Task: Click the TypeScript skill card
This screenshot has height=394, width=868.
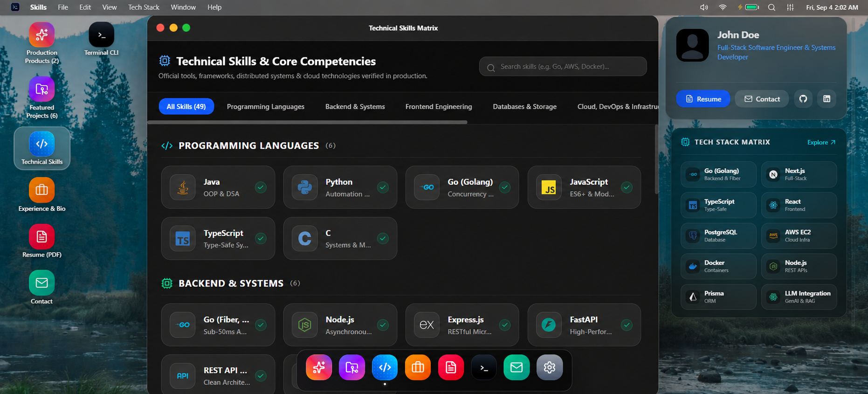Action: (218, 238)
